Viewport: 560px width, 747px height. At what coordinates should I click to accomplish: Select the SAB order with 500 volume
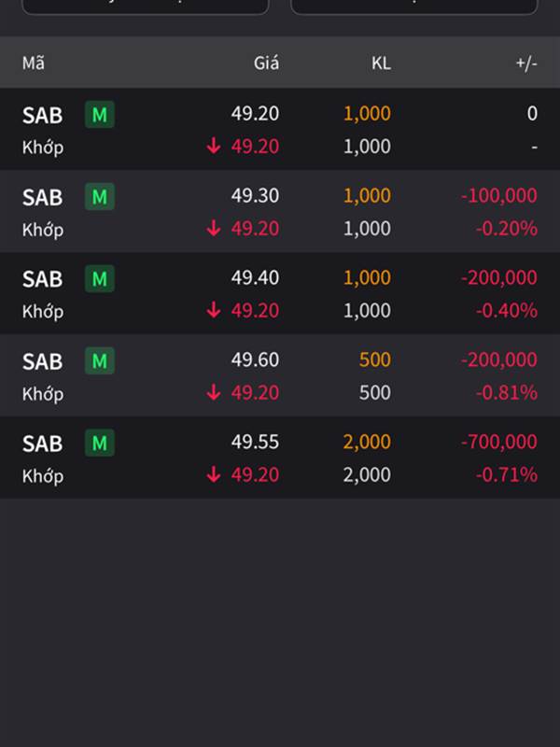[x=280, y=375]
